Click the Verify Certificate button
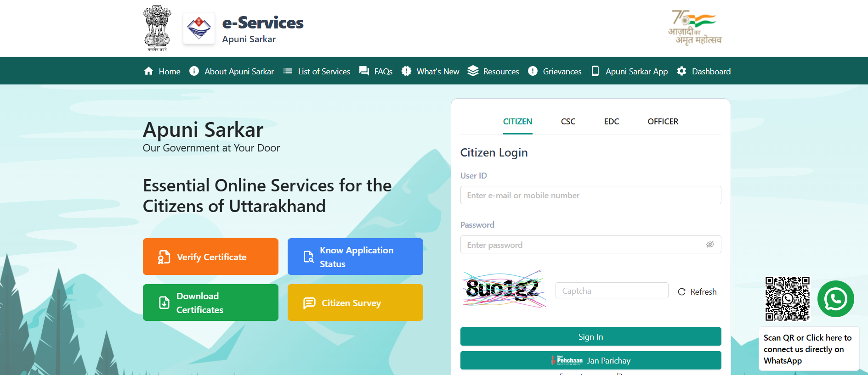The width and height of the screenshot is (868, 375). click(210, 257)
